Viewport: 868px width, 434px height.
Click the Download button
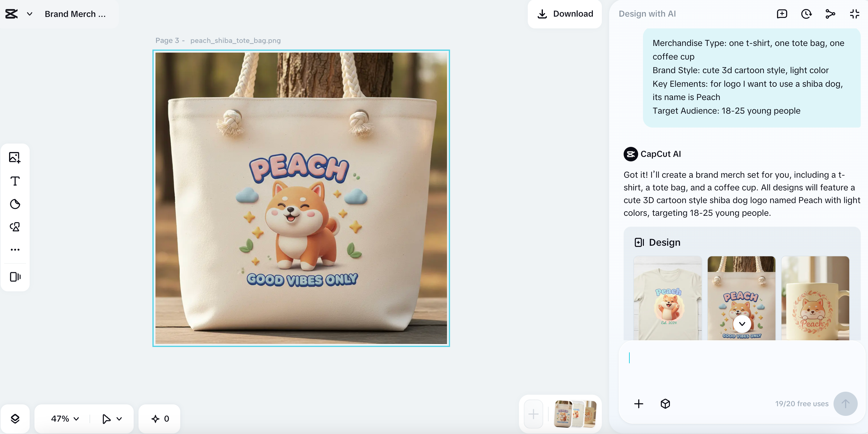coord(565,14)
